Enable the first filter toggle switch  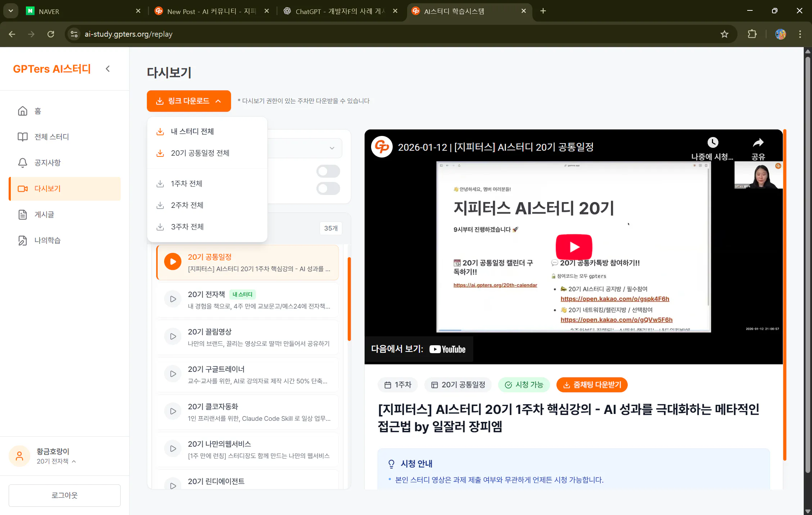pyautogui.click(x=328, y=171)
